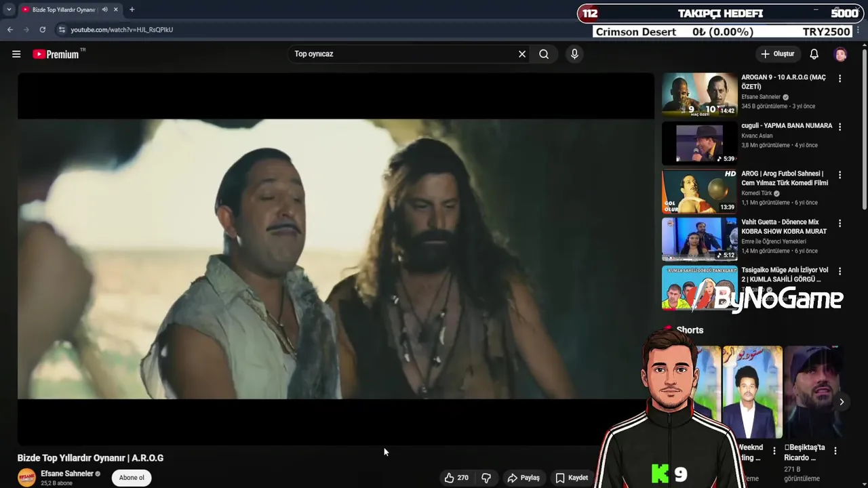Open the tab search dropdown arrow
The width and height of the screenshot is (868, 488).
pos(9,9)
